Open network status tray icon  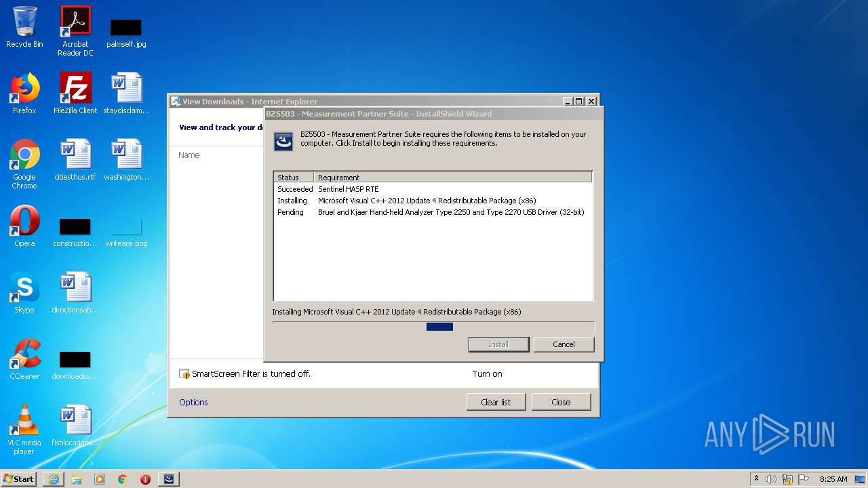pos(787,479)
